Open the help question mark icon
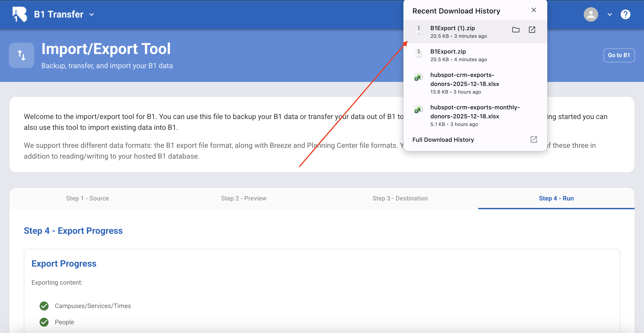The width and height of the screenshot is (644, 333). point(625,14)
